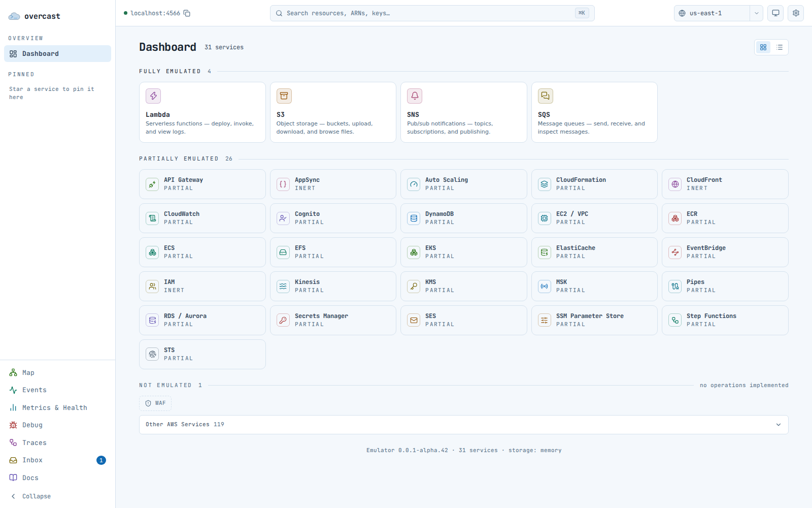Click 'INERT' status under CloudFront

point(697,188)
